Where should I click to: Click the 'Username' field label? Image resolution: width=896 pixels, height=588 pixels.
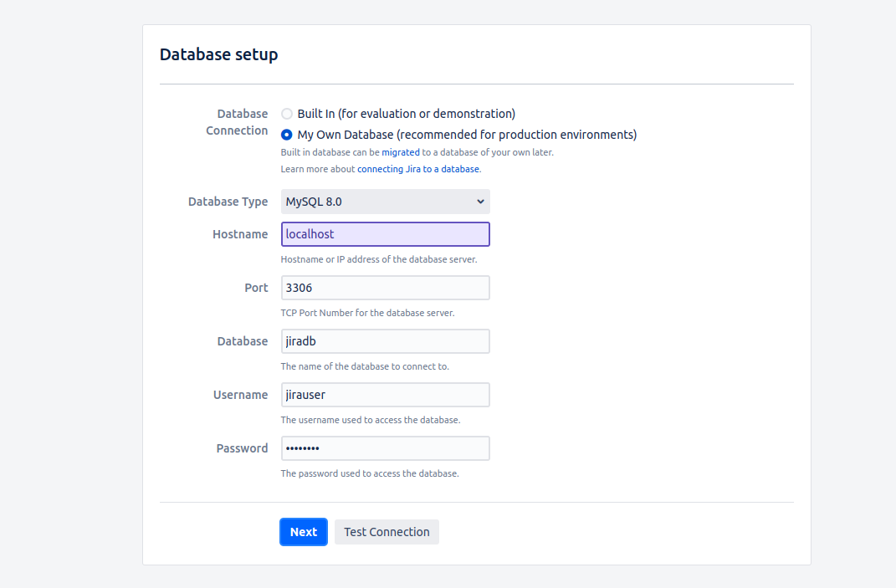[x=240, y=395]
